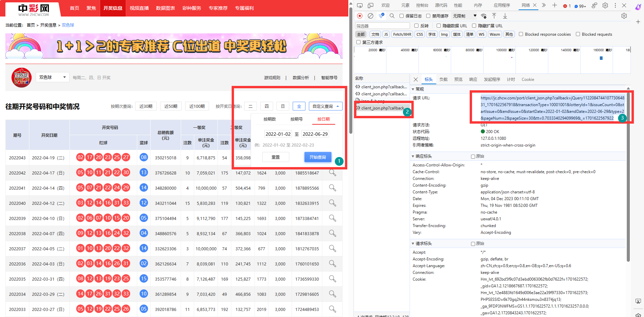Click the sidebar plus icon
Screen dimensions: 644x317
[x=638, y=22]
